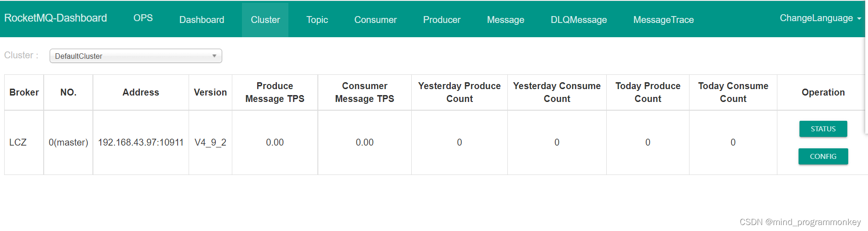Click the Consumer Message TPS header
The width and height of the screenshot is (868, 231).
point(364,92)
